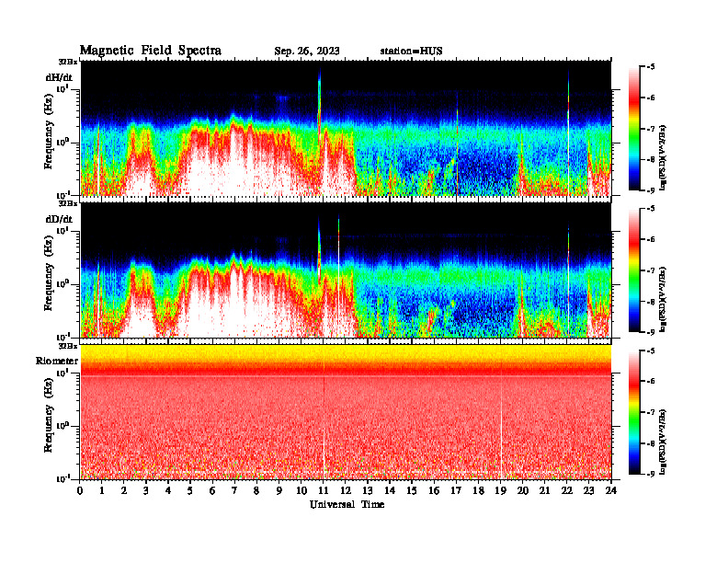
Task: Click hour "19" on the time axis
Action: click(500, 491)
